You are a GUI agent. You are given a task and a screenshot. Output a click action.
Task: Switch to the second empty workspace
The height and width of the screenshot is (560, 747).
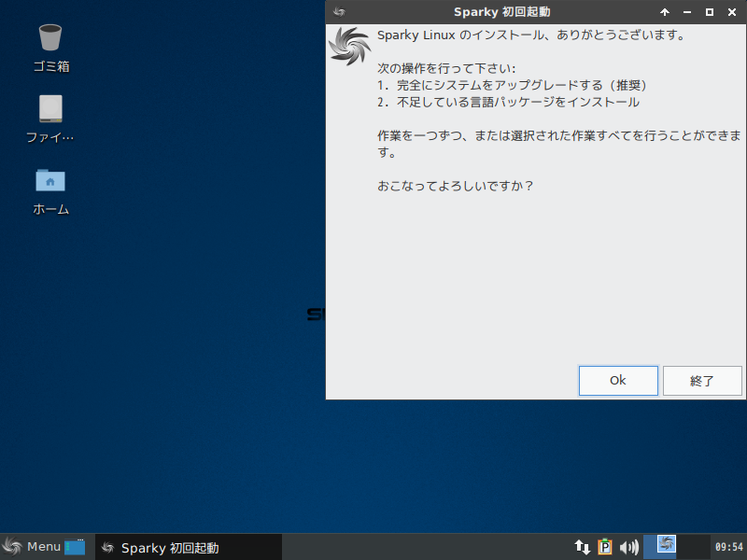coord(693,547)
